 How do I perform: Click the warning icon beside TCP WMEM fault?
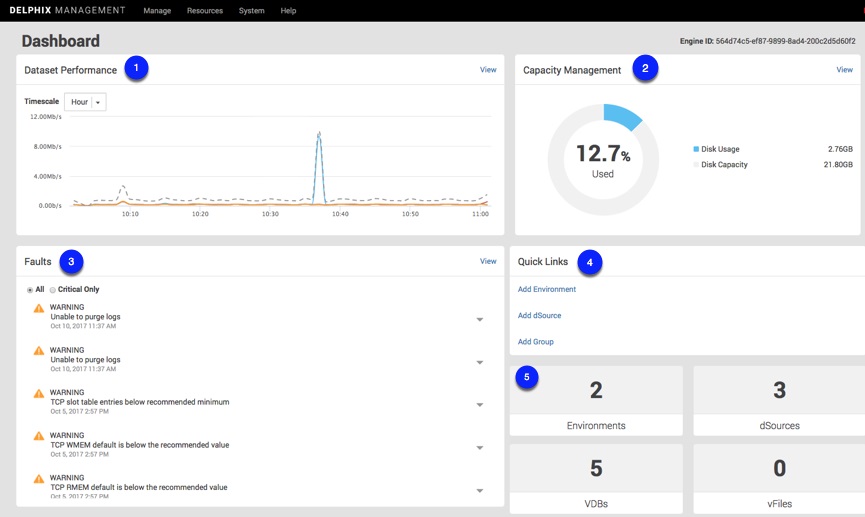pyautogui.click(x=39, y=437)
